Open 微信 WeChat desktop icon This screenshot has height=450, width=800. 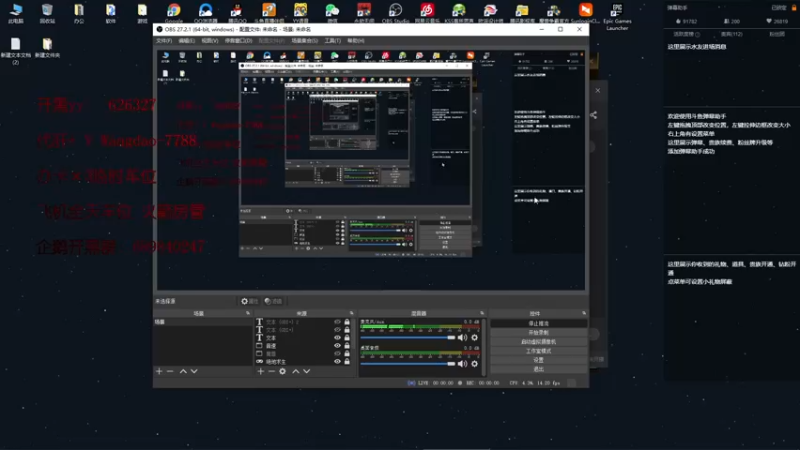(x=332, y=13)
